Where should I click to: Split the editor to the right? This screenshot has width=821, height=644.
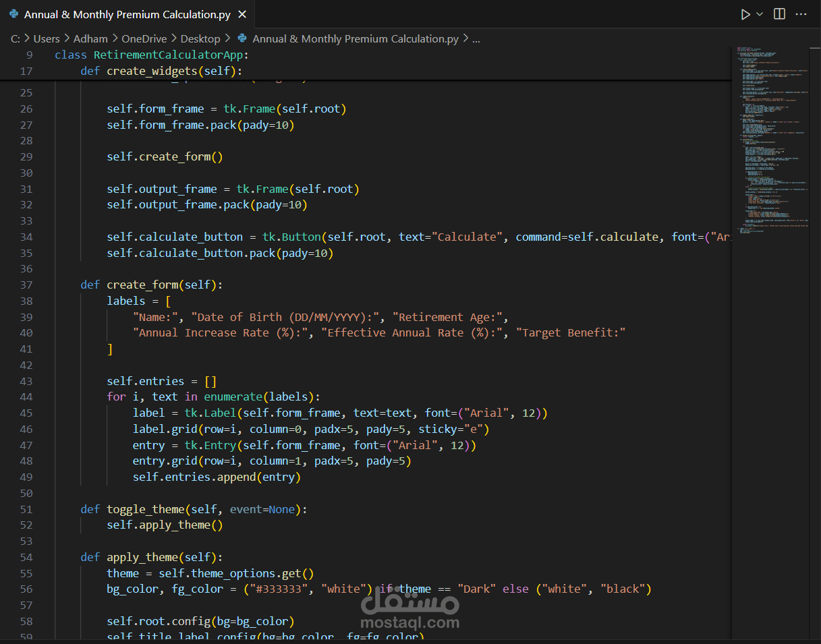(x=779, y=14)
